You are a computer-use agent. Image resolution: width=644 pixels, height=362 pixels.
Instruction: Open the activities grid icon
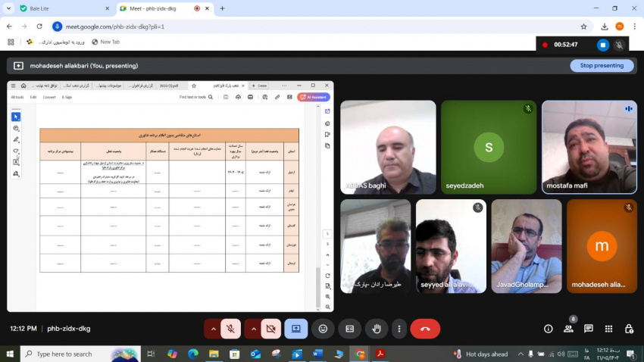pyautogui.click(x=609, y=329)
